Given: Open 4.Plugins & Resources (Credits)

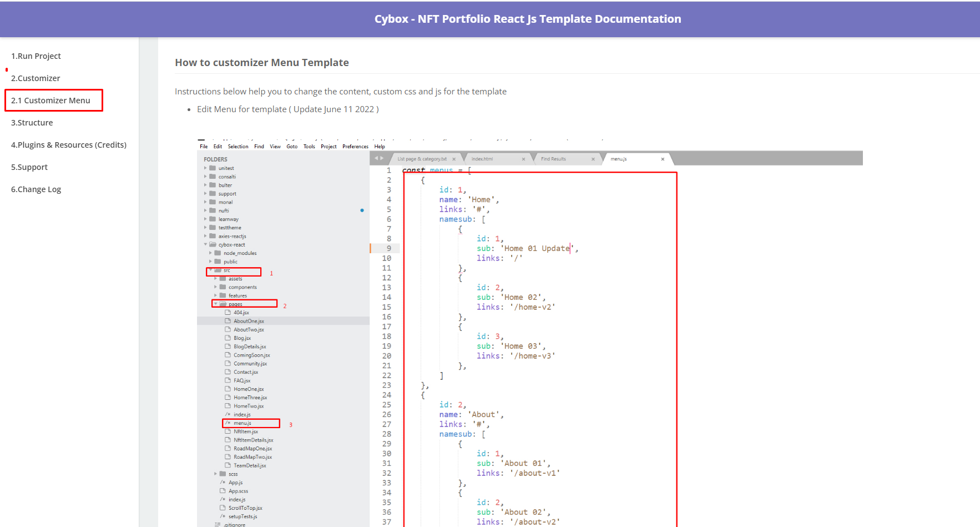Looking at the screenshot, I should [x=69, y=145].
